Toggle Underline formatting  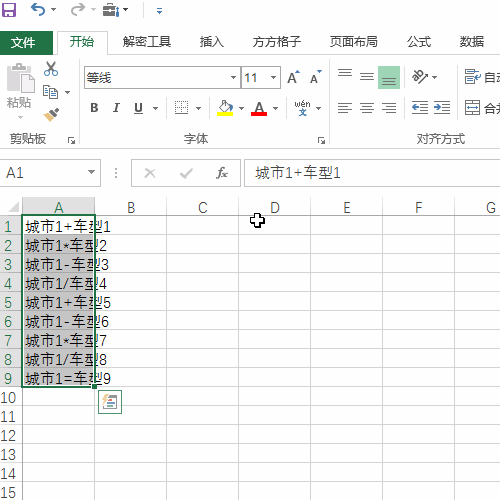pos(138,108)
